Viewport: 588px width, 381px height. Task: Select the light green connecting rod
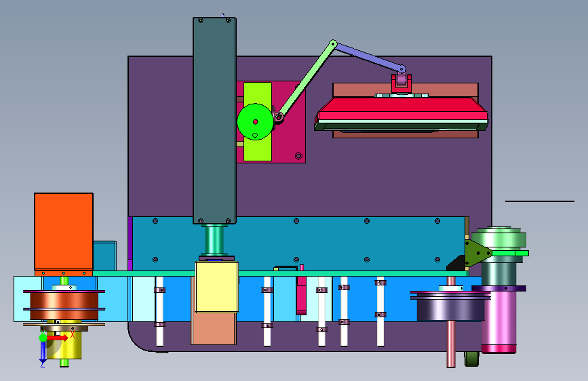click(306, 81)
